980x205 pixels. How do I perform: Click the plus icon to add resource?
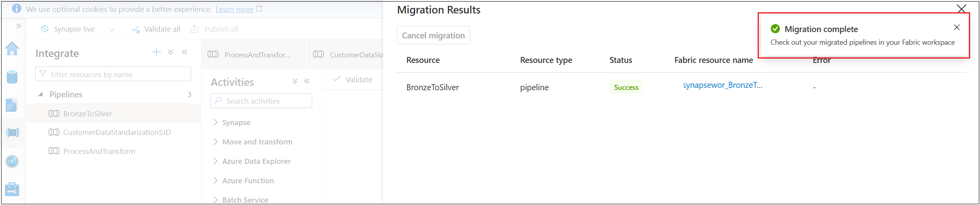tap(156, 52)
